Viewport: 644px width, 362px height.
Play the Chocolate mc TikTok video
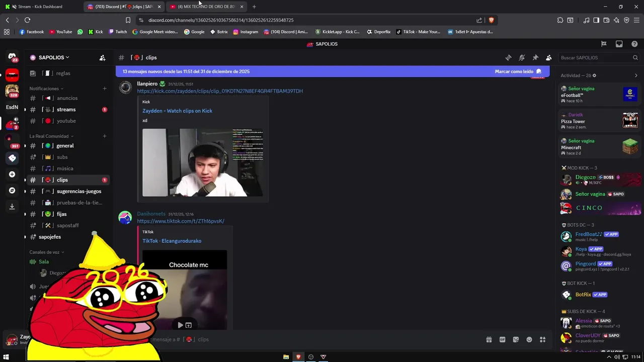181,325
